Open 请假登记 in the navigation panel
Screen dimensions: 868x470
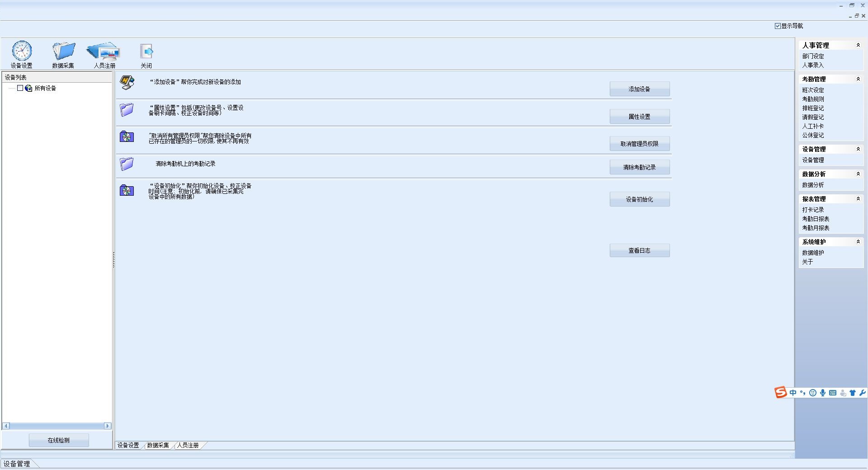click(x=813, y=117)
